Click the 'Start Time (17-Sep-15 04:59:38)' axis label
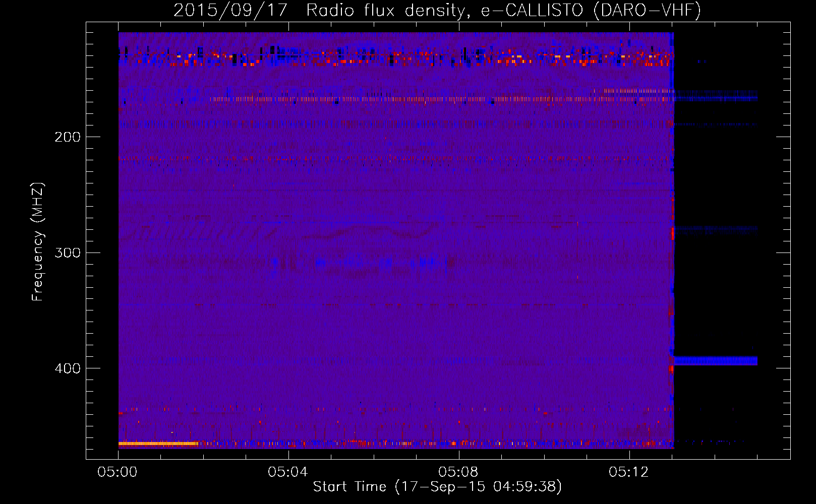The image size is (816, 504). tap(437, 487)
